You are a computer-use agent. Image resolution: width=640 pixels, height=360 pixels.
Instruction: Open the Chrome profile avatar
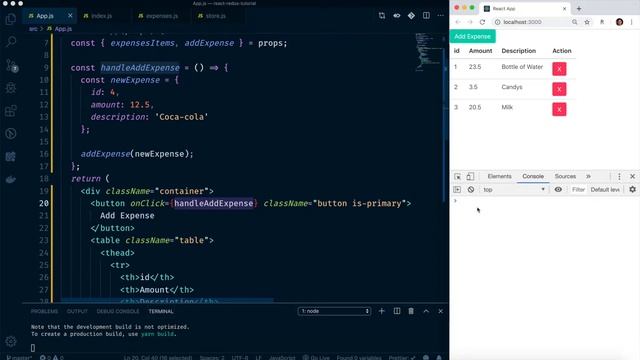619,22
